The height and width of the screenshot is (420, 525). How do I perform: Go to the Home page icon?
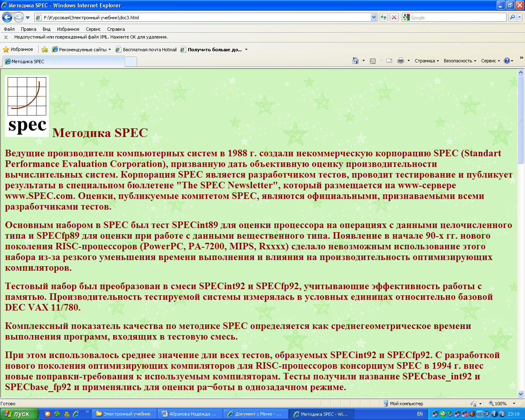[x=356, y=61]
